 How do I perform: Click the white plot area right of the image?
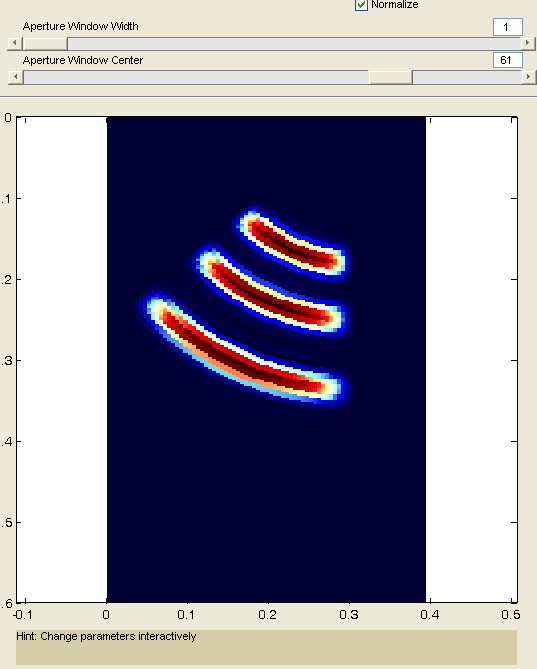click(471, 358)
